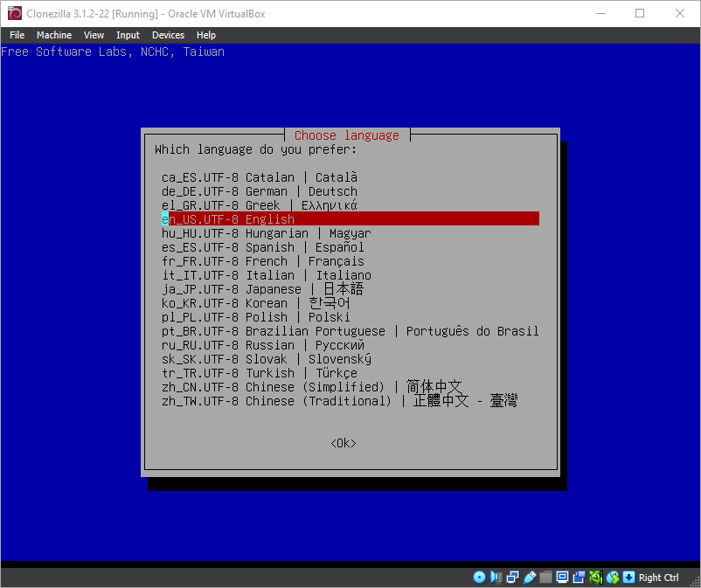Open the USB devices status icon
This screenshot has width=701, height=588.
click(x=529, y=578)
